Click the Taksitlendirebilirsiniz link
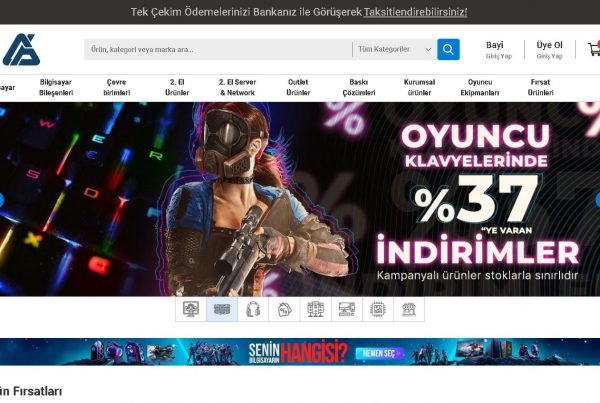 415,12
